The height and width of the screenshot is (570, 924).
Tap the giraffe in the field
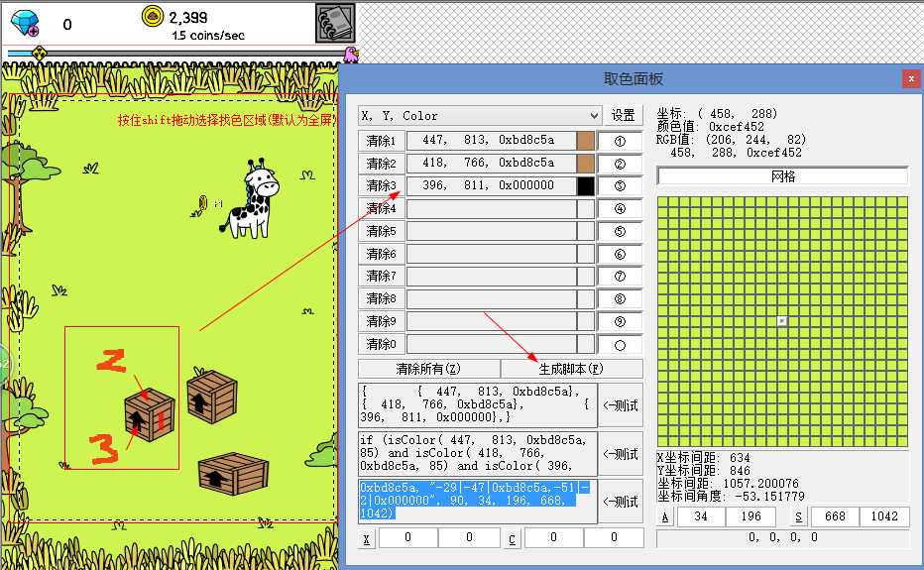pos(252,199)
